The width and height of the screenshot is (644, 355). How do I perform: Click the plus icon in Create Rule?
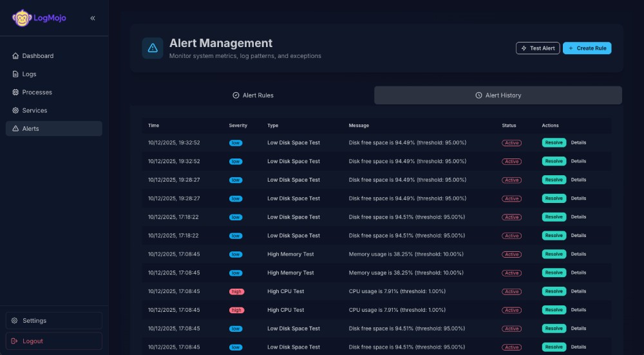(x=571, y=48)
